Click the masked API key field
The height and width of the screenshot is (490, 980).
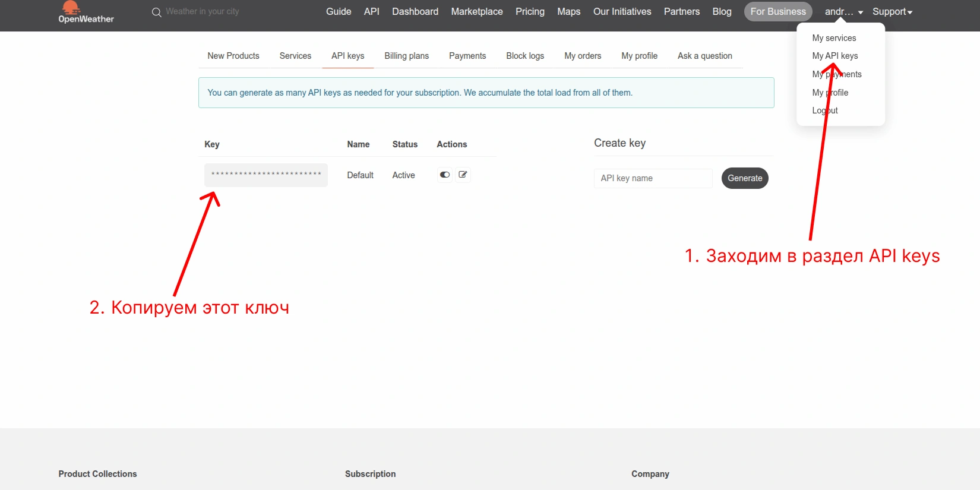point(265,175)
